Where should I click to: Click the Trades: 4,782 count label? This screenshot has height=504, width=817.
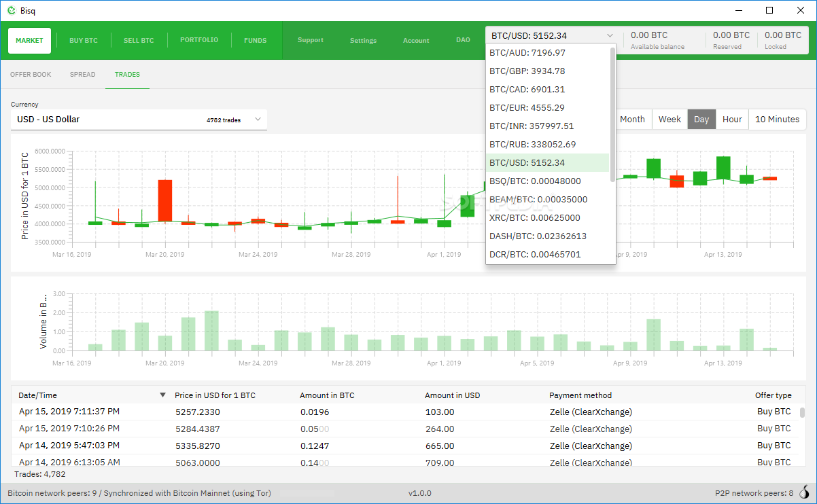[x=40, y=474]
